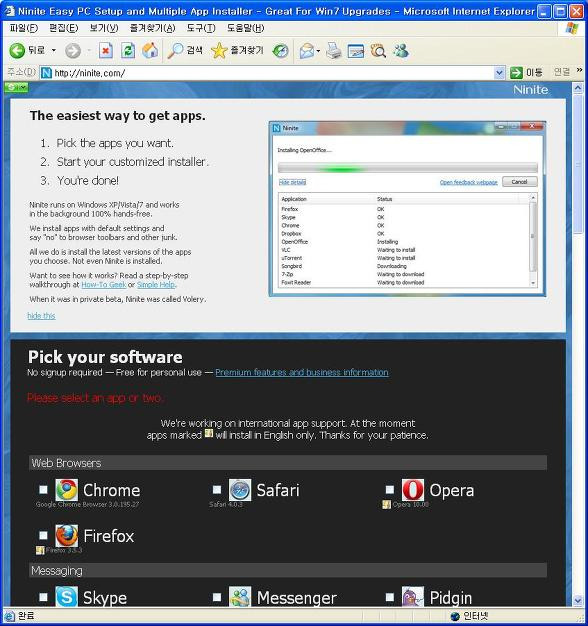Image resolution: width=588 pixels, height=626 pixels.
Task: Click the vertical scrollbar up arrow
Action: pyautogui.click(x=578, y=88)
